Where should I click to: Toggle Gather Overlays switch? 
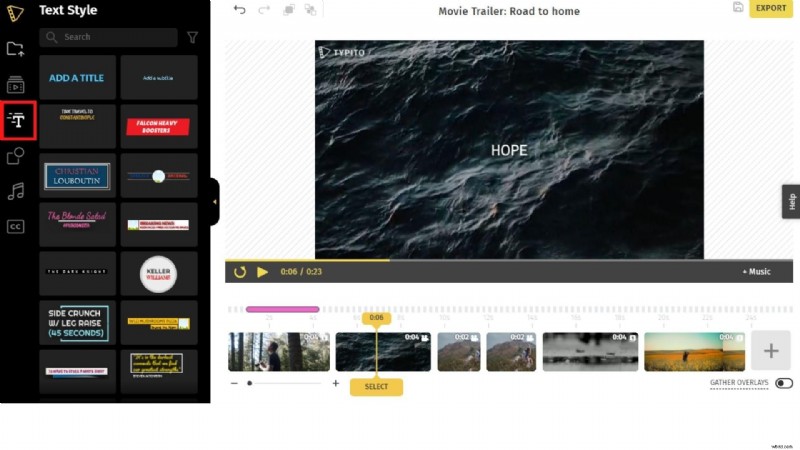[784, 383]
